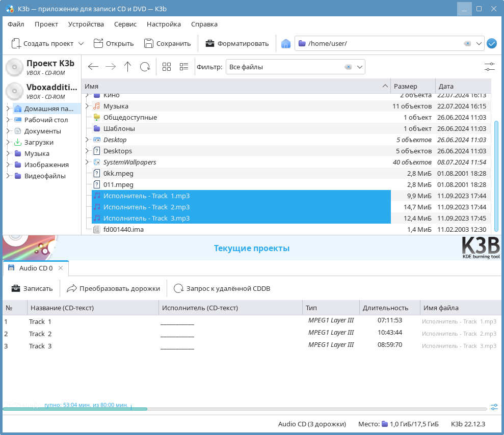
Task: Open the 'Устройства' menu
Action: pos(86,24)
